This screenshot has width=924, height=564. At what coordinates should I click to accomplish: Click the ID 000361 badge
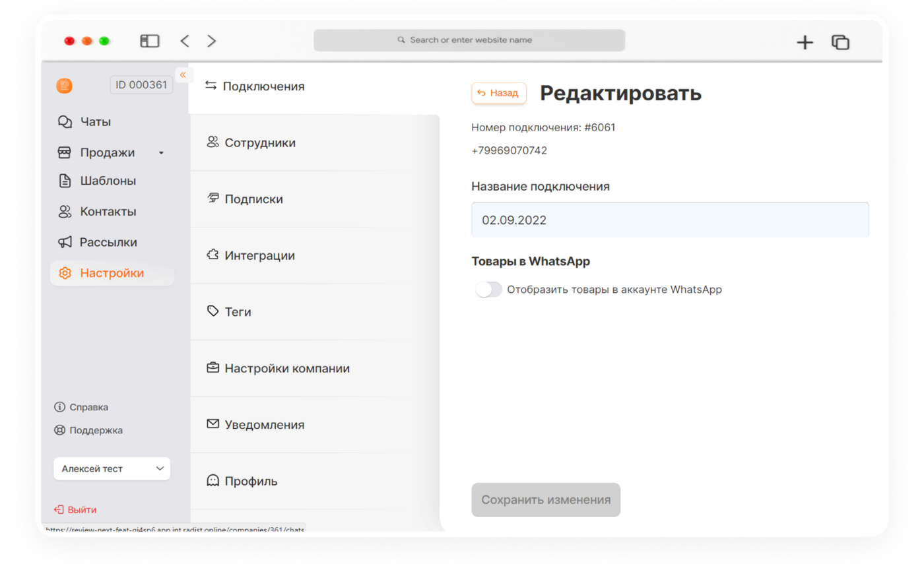(141, 85)
